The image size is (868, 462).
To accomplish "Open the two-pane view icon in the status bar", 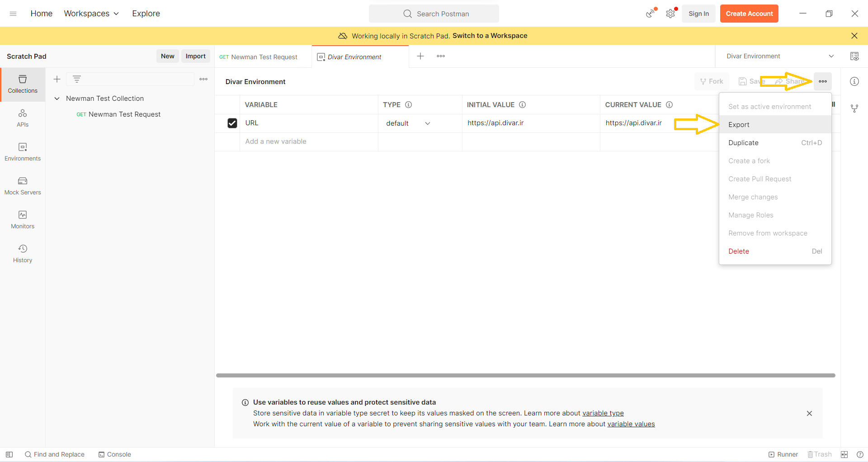I will [844, 454].
